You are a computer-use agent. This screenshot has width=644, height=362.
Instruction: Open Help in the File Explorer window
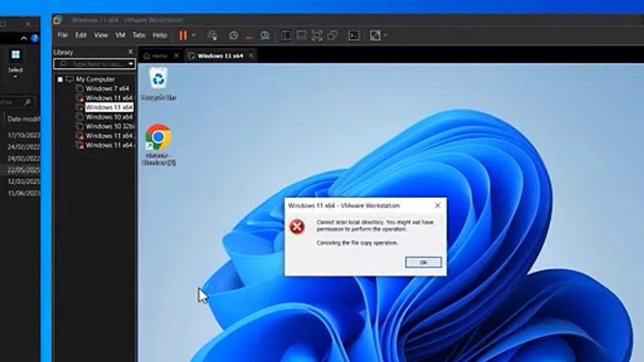pyautogui.click(x=35, y=38)
